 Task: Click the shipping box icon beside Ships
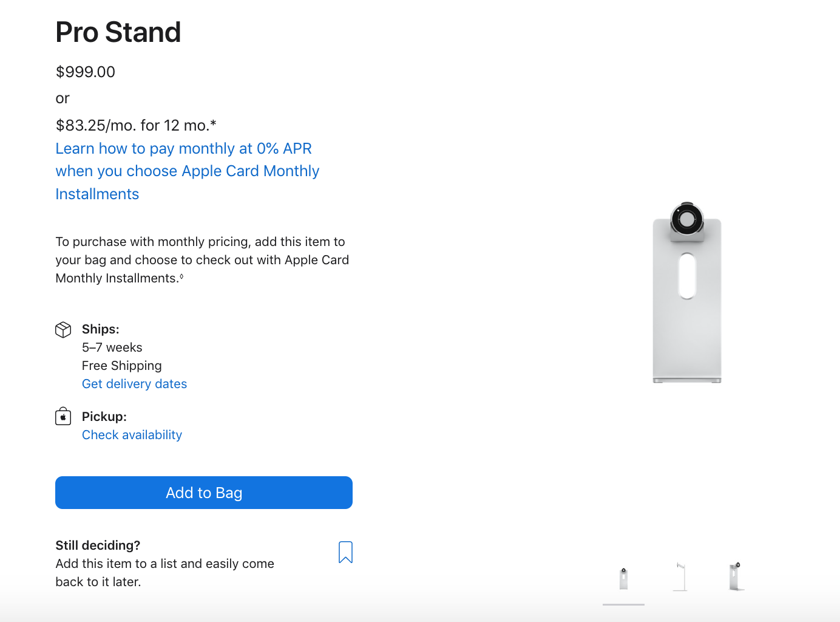coord(63,330)
